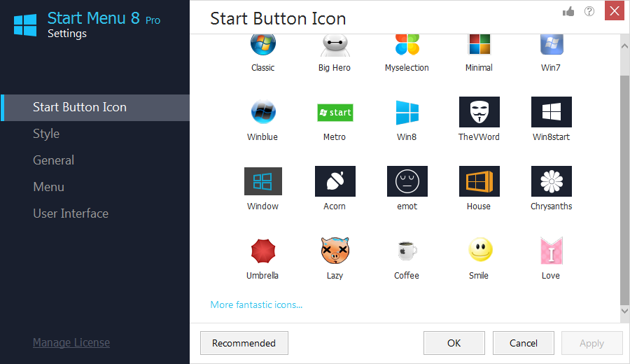
Task: Click the vertical scrollbar thumb
Action: pos(625,190)
